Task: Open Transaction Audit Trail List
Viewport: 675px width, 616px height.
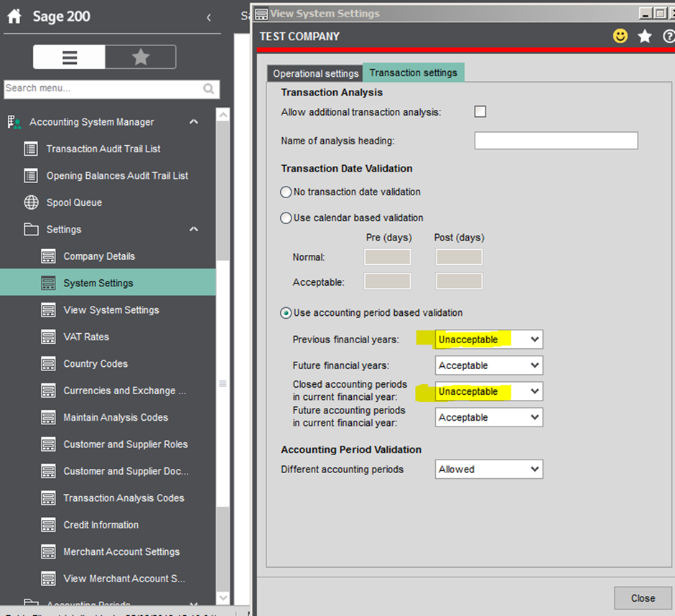Action: [x=103, y=149]
